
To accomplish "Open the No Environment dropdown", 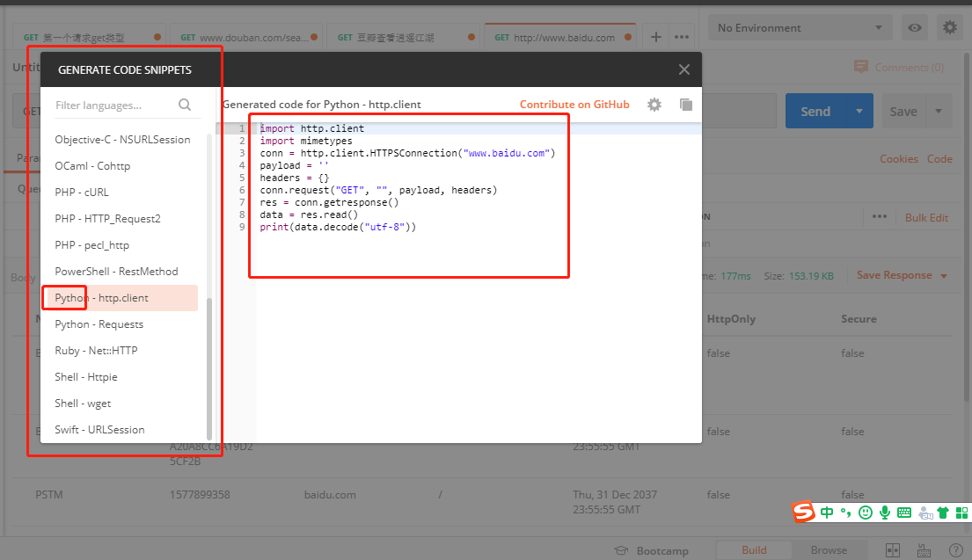I will click(800, 28).
